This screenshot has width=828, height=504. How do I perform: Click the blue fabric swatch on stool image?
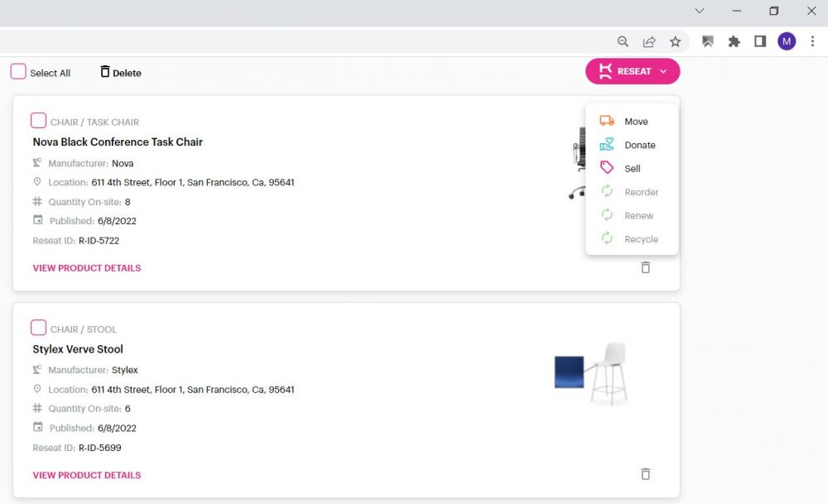pyautogui.click(x=569, y=372)
